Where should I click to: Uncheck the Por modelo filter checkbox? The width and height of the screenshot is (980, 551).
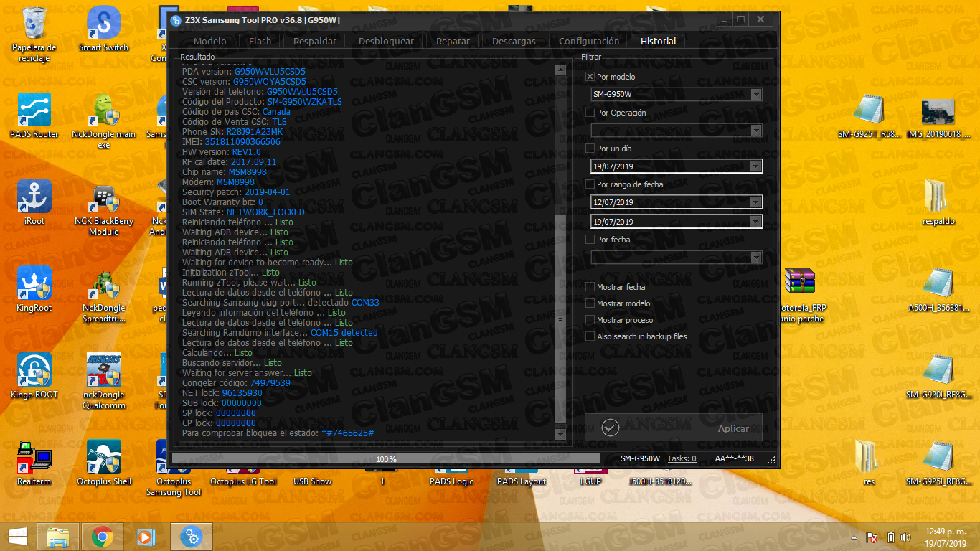click(x=590, y=77)
